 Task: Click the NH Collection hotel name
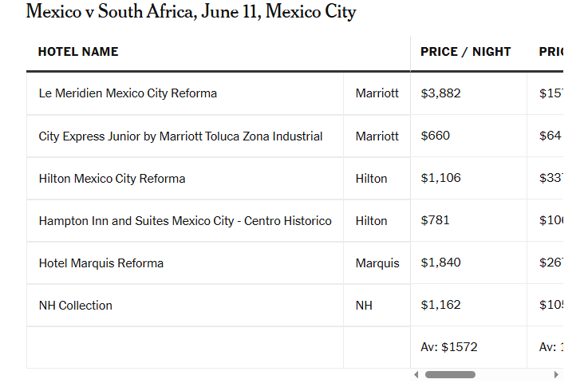(x=76, y=306)
